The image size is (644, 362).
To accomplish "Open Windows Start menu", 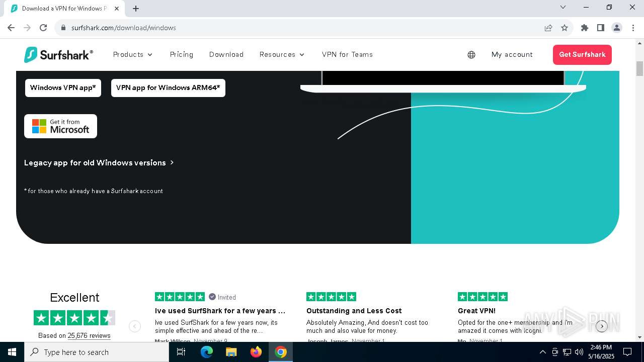I will 12,352.
